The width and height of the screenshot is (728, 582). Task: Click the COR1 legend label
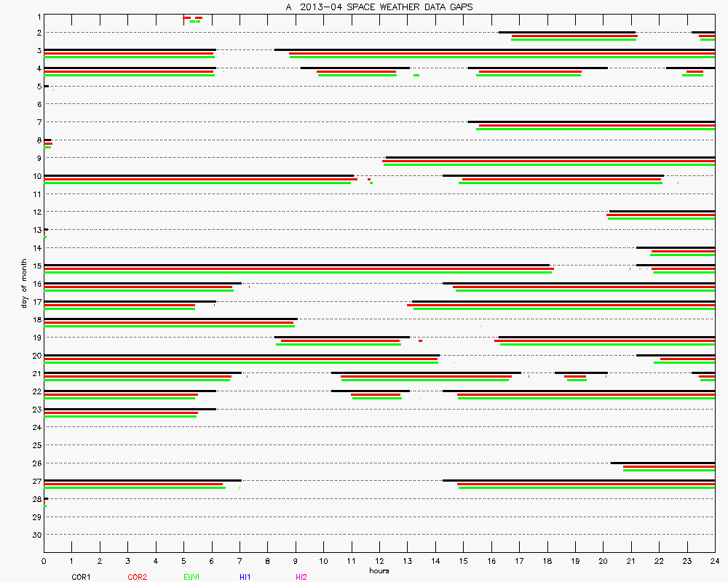pos(80,577)
